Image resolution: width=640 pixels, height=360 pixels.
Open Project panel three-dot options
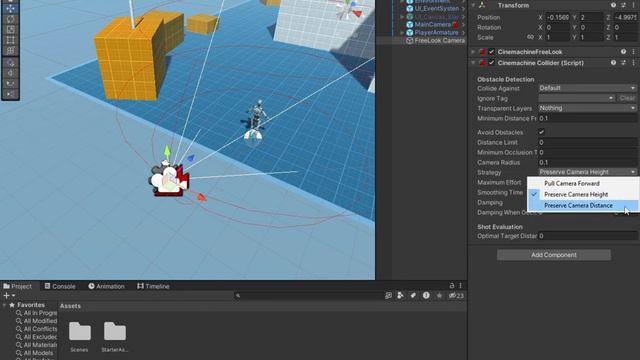tap(461, 286)
